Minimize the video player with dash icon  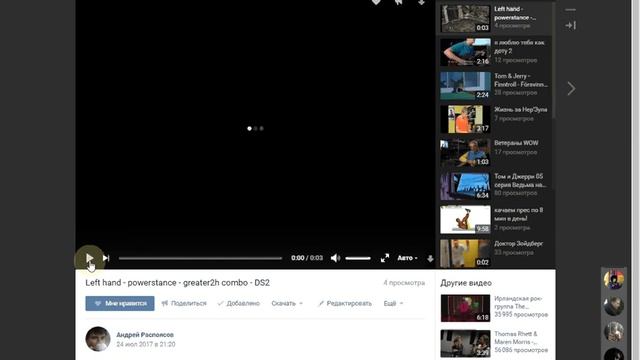point(571,9)
